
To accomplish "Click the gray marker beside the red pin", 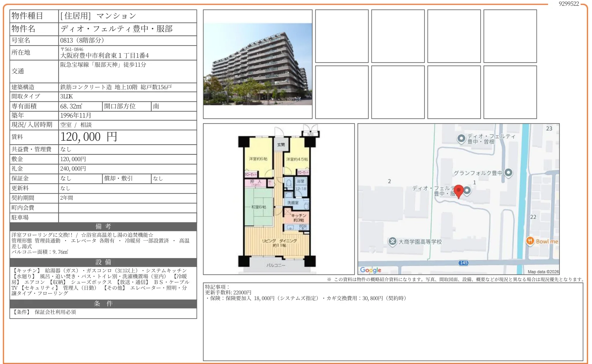I will [x=467, y=190].
